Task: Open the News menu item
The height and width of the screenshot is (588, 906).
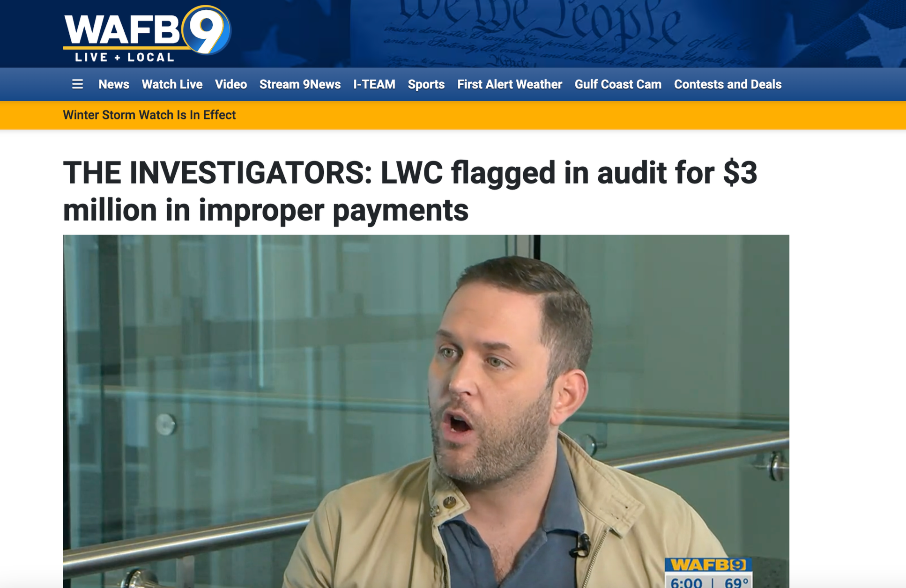Action: pyautogui.click(x=114, y=84)
